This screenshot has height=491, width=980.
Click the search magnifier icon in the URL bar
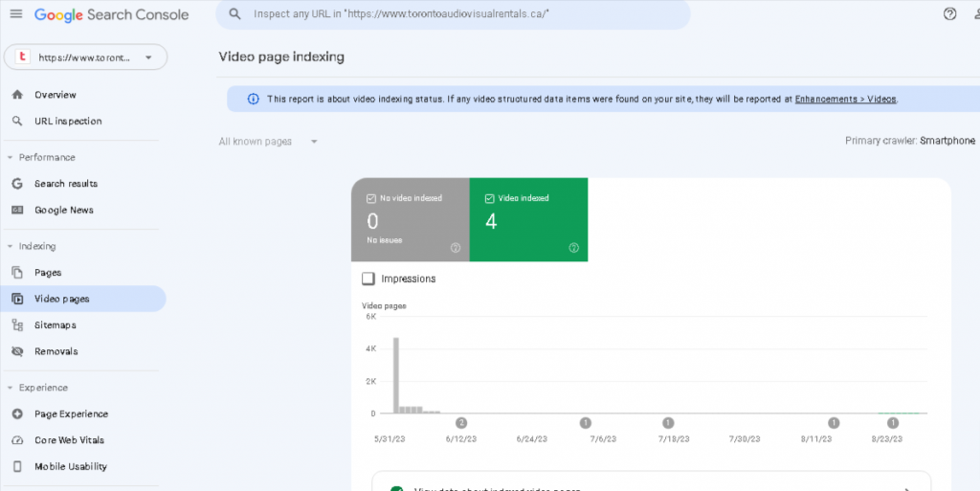235,13
